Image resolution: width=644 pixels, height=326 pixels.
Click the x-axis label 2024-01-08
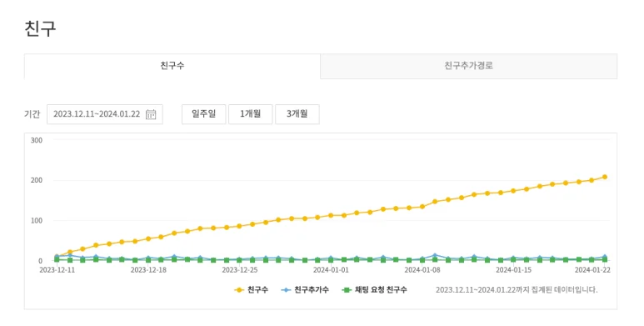(422, 270)
